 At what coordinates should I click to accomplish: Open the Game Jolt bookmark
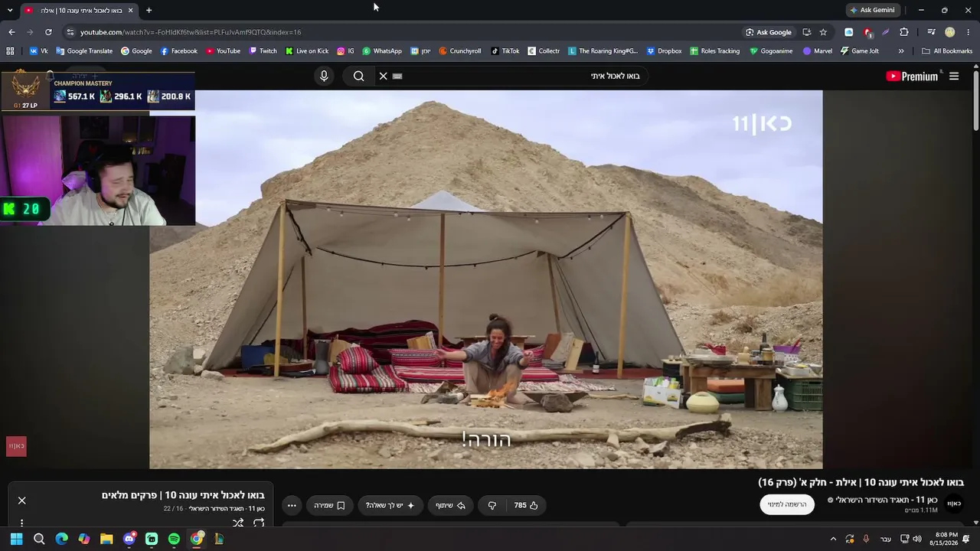point(859,51)
